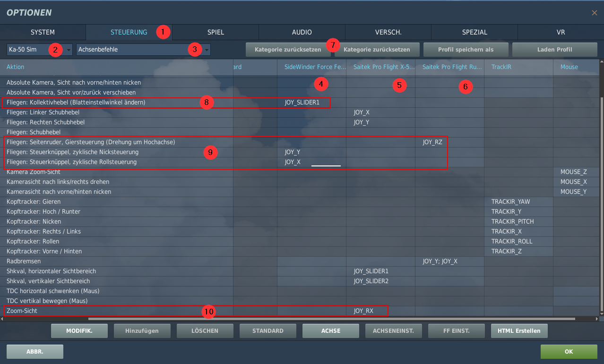The height and width of the screenshot is (364, 604).
Task: Open the AUDIO tab
Action: click(302, 32)
